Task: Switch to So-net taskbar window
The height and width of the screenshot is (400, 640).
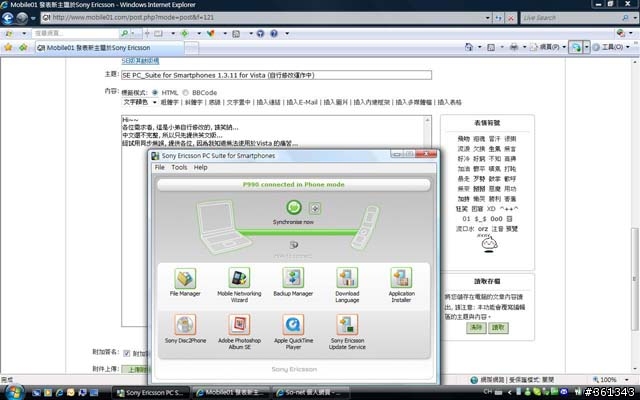Action: coord(311,393)
